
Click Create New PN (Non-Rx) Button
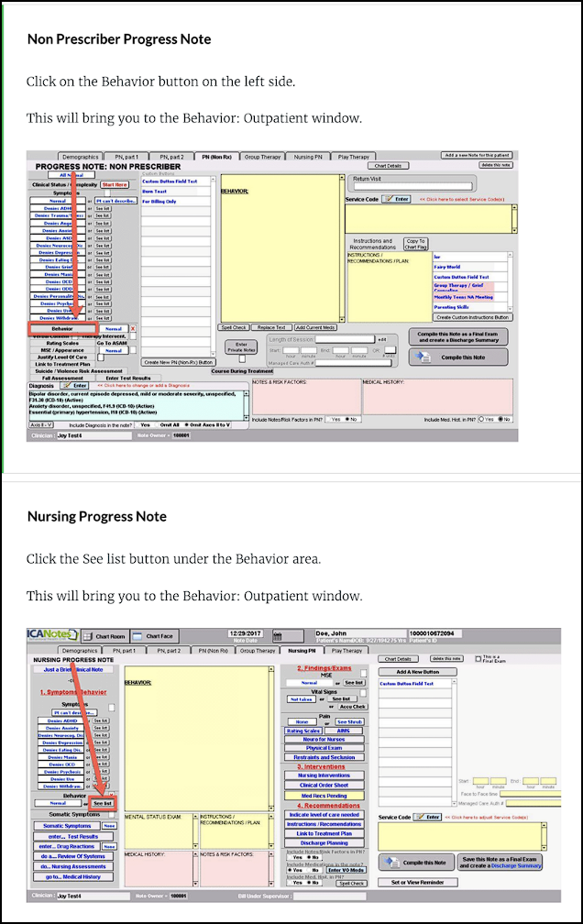pos(178,362)
